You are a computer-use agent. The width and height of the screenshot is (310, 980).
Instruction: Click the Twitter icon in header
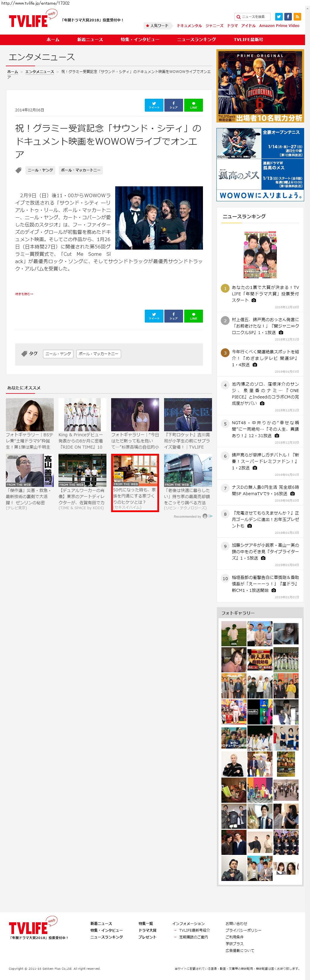pyautogui.click(x=279, y=17)
